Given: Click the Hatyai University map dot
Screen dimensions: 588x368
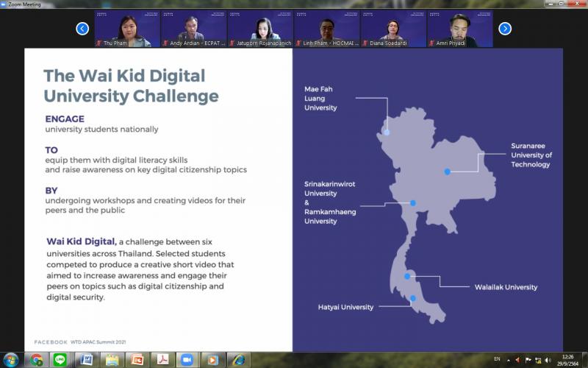Looking at the screenshot, I should point(413,298).
